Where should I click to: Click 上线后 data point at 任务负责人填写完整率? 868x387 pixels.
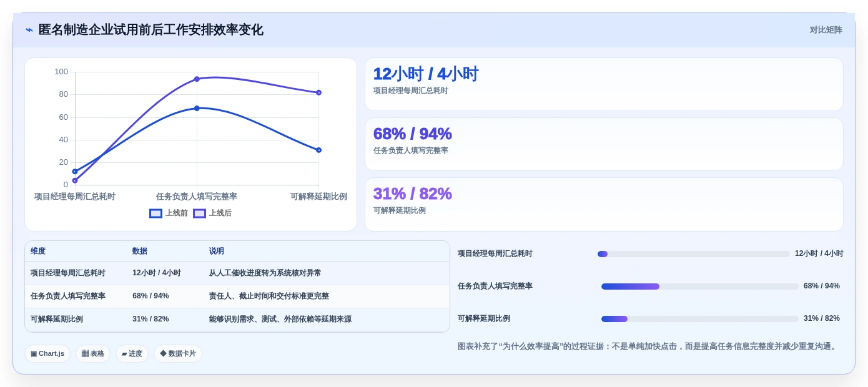197,79
